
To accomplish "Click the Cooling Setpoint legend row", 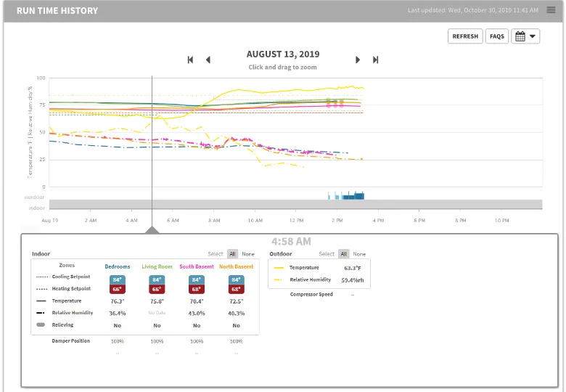I will [x=63, y=277].
